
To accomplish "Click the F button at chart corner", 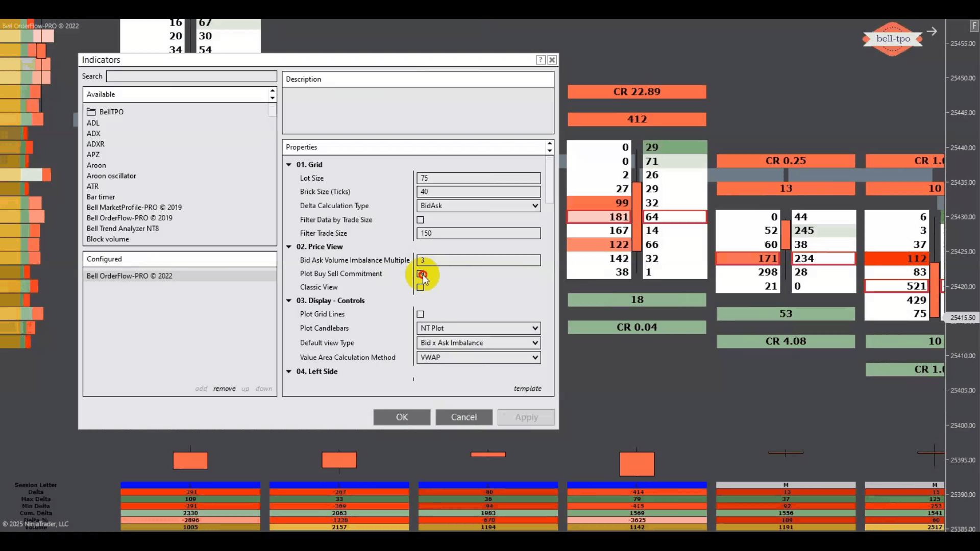I will (973, 26).
